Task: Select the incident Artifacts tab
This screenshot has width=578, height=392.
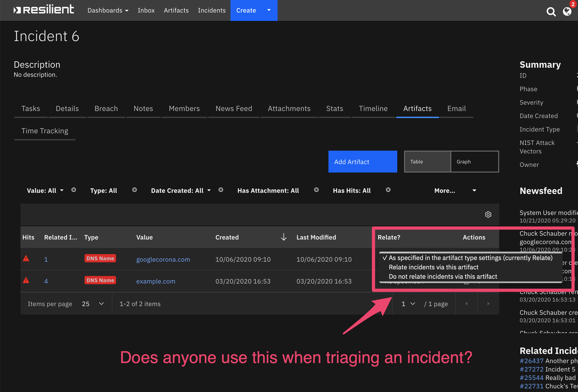Action: point(417,108)
